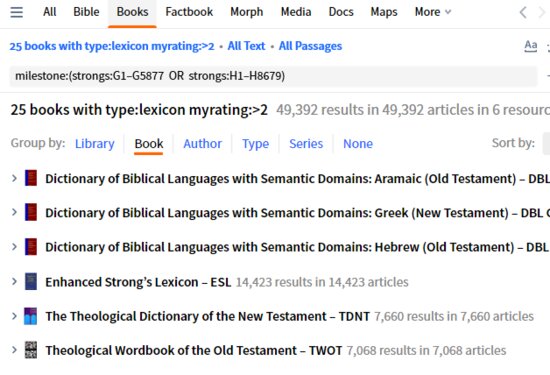
Task: Click the DBL Greek book cover icon
Action: (31, 212)
